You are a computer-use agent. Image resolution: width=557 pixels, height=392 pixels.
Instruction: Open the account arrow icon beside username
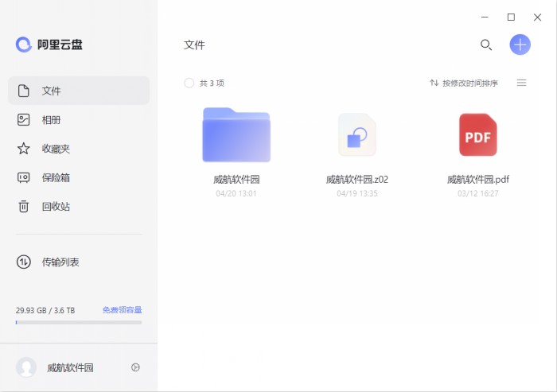coord(135,367)
